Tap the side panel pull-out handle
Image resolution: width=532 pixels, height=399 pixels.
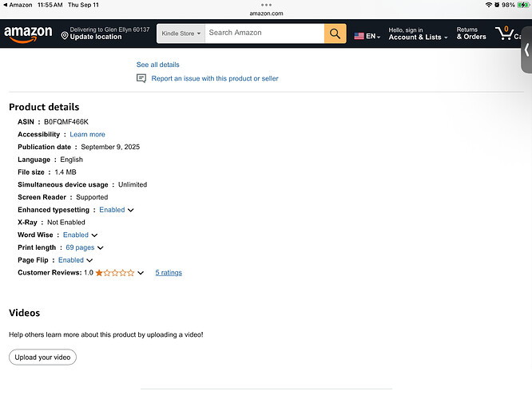(527, 49)
